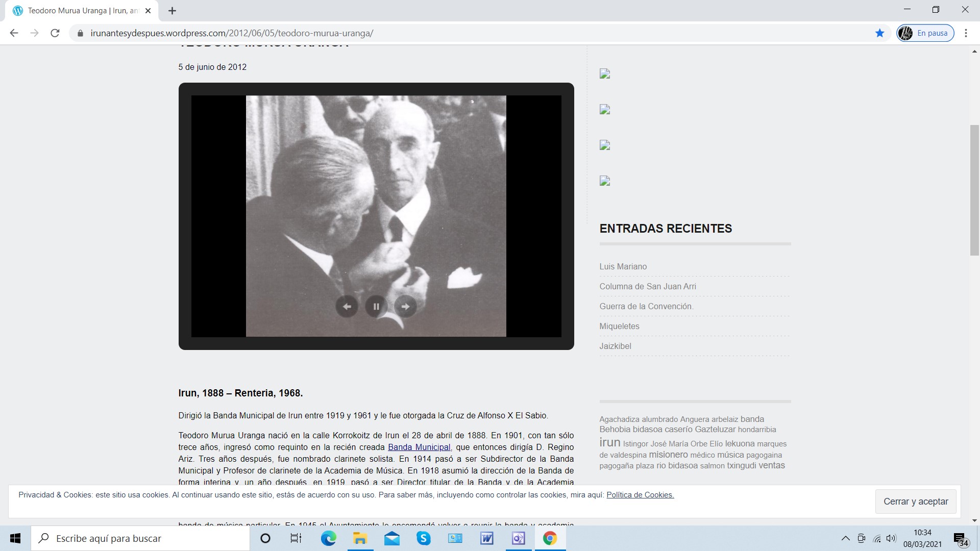Switch to Chrome on taskbar

550,538
